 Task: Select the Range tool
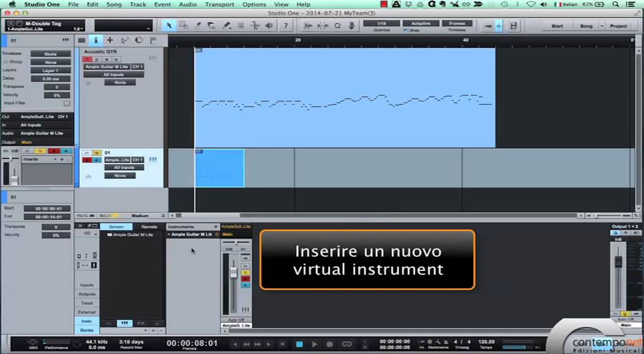pyautogui.click(x=183, y=25)
